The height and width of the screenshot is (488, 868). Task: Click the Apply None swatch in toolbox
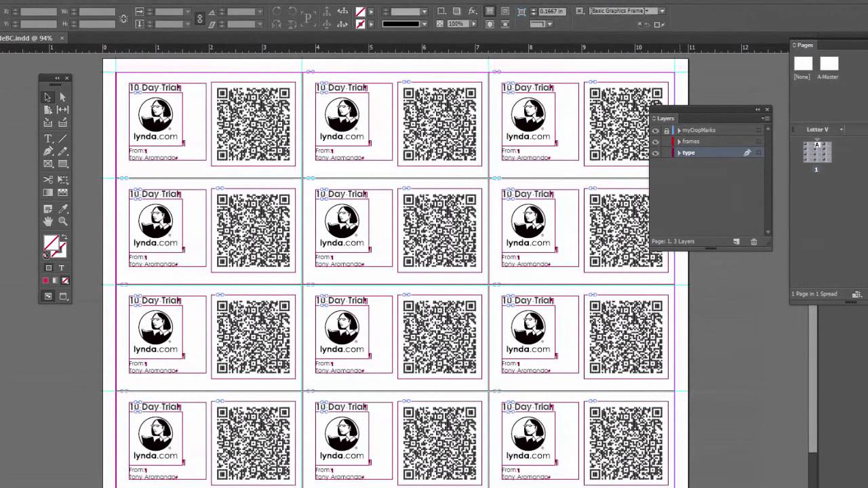65,281
